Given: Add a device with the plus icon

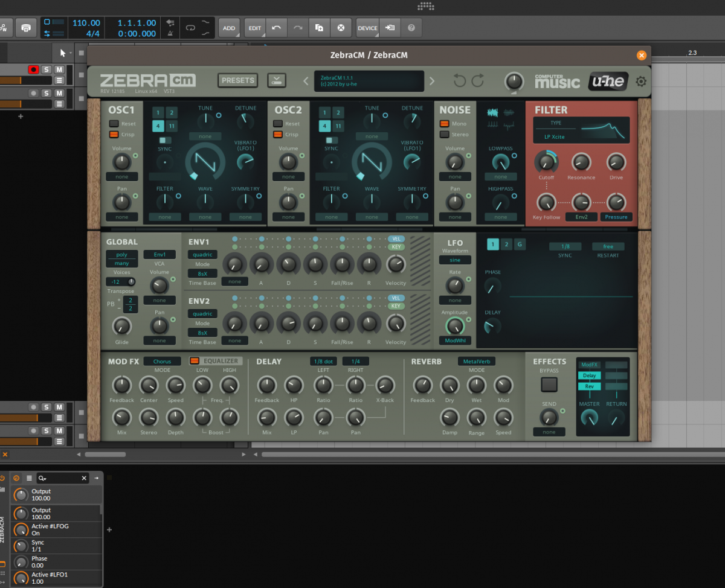Looking at the screenshot, I should pyautogui.click(x=109, y=530).
